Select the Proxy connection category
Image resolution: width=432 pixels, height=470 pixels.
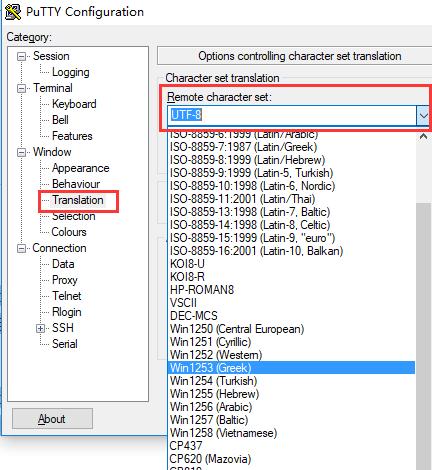coord(65,280)
